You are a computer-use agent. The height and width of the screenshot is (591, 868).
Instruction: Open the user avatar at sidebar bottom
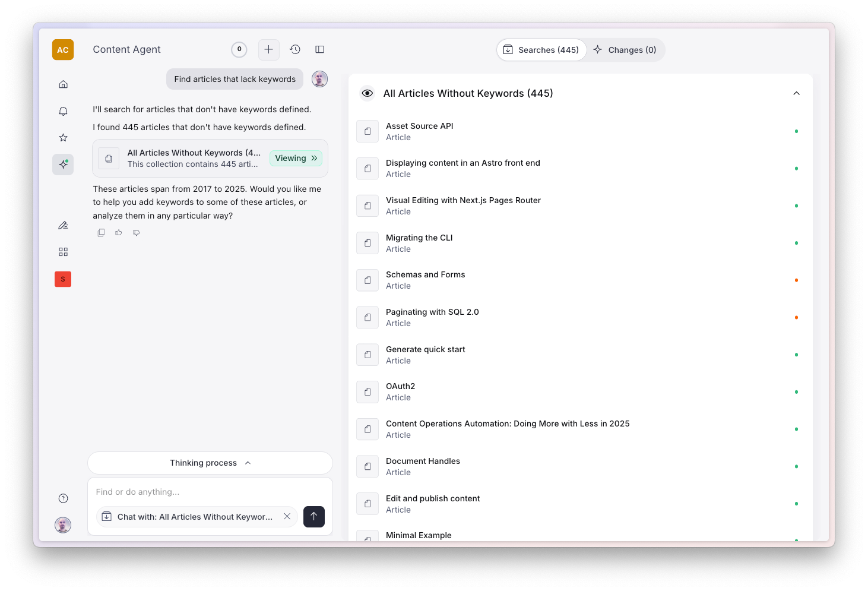(63, 525)
